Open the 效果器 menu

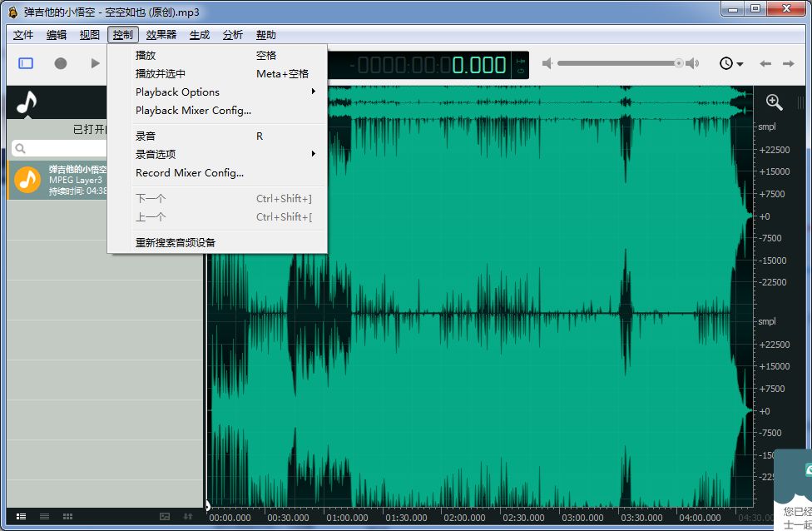pyautogui.click(x=161, y=35)
